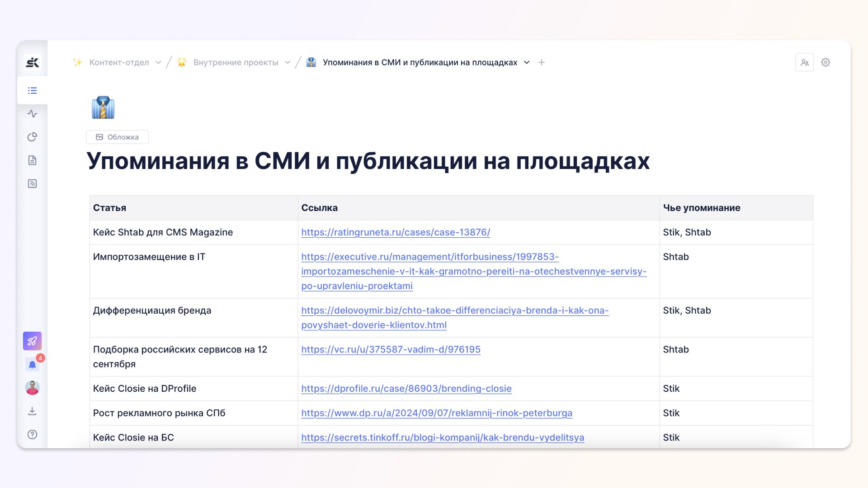
Task: Click Stik in Closie на БС row
Action: [671, 437]
